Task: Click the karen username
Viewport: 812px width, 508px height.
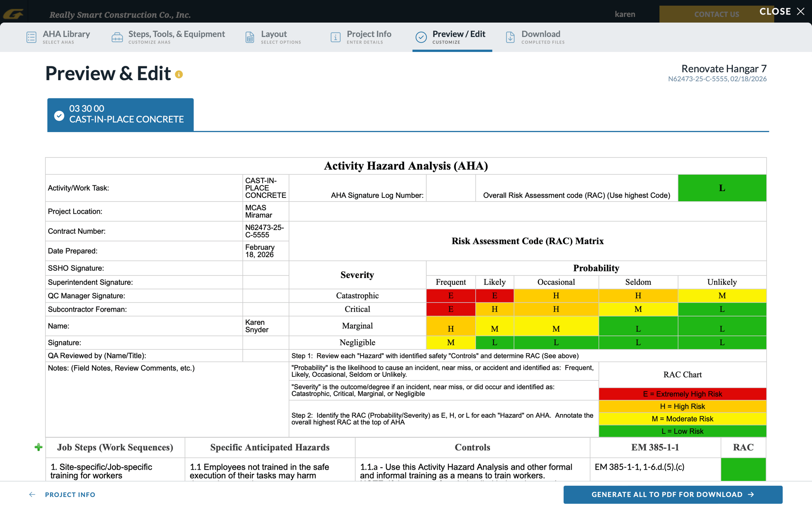Action: [625, 14]
